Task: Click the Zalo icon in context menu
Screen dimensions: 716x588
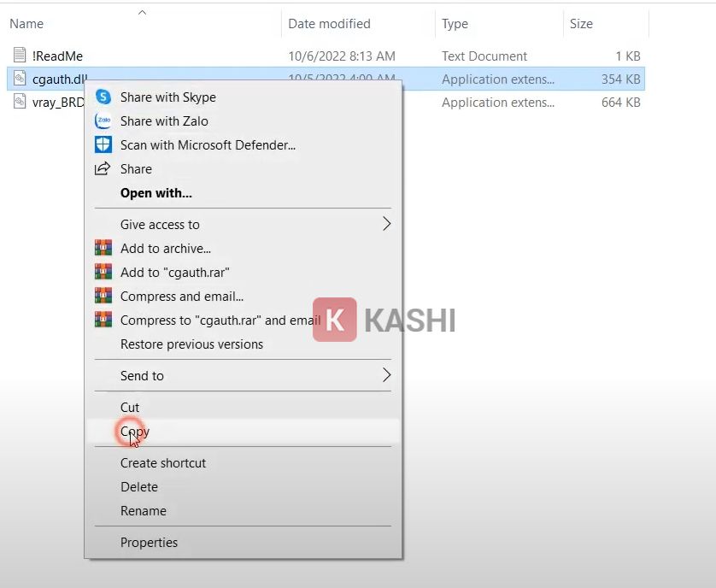Action: tap(103, 121)
